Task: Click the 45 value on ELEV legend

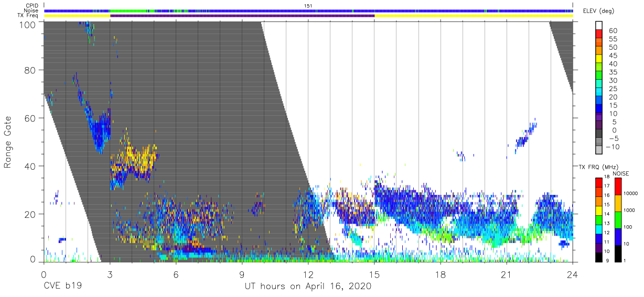Action: coord(613,56)
